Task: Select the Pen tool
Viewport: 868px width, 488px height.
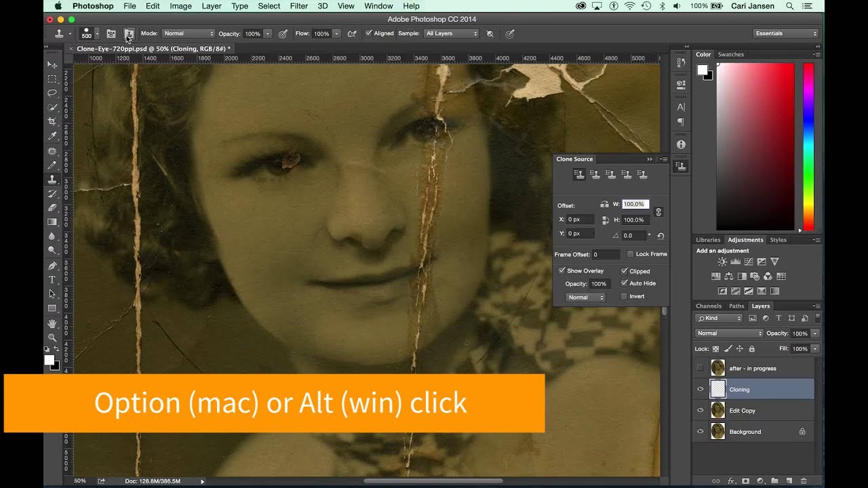Action: pos(52,266)
